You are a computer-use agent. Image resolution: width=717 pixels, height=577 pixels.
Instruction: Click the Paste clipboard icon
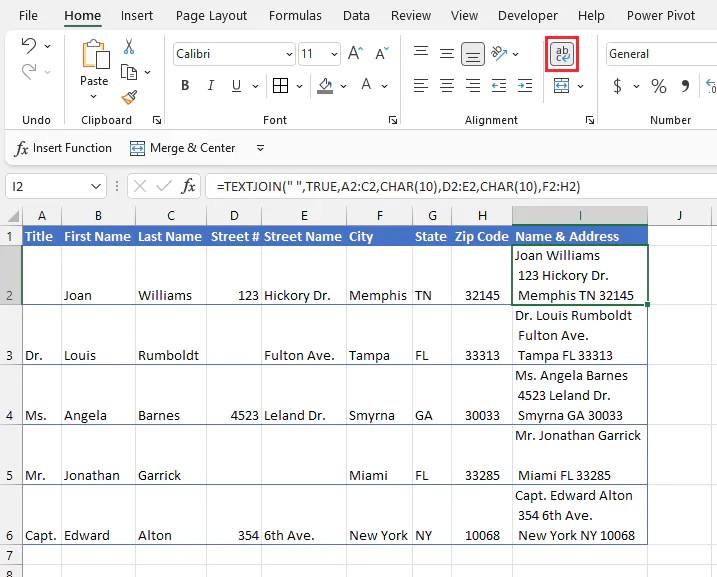[x=95, y=55]
